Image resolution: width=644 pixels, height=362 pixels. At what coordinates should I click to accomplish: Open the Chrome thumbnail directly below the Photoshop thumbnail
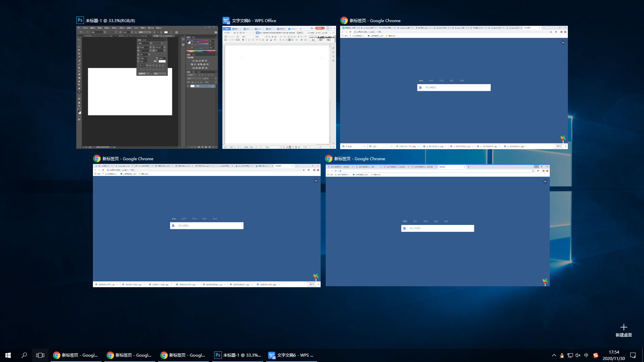click(x=207, y=225)
